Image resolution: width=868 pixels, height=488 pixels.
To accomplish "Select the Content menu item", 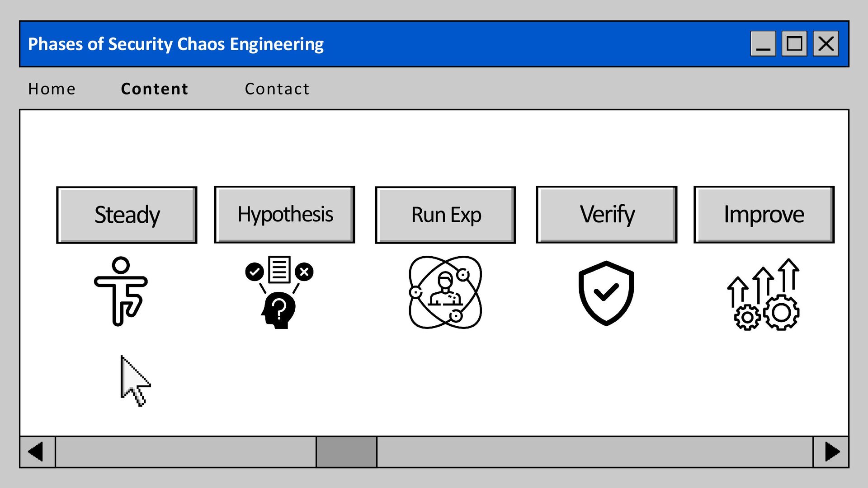I will click(155, 89).
